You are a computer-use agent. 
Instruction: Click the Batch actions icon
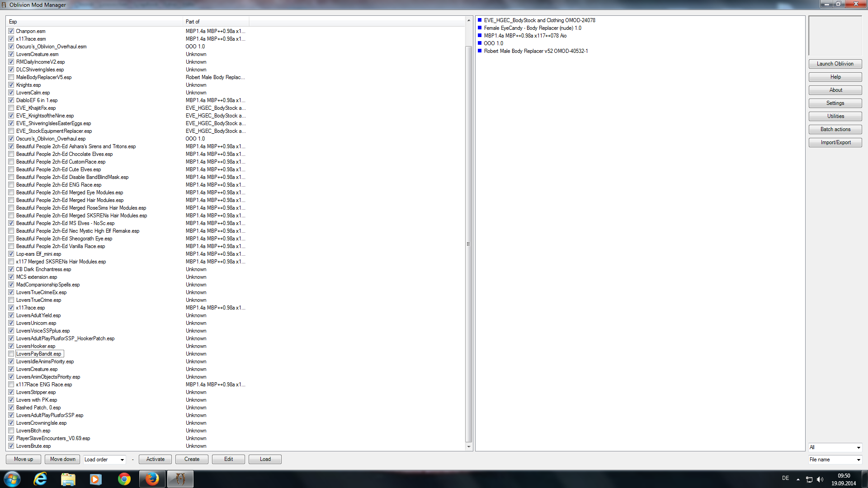pos(835,129)
